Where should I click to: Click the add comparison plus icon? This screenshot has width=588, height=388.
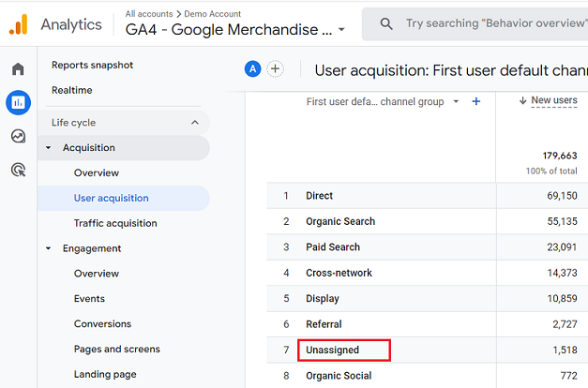tap(276, 68)
